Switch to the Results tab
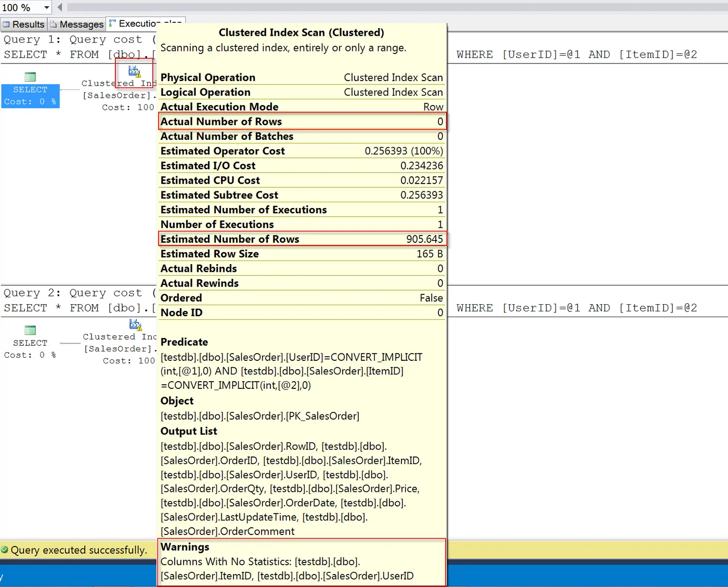This screenshot has width=728, height=587. click(24, 24)
